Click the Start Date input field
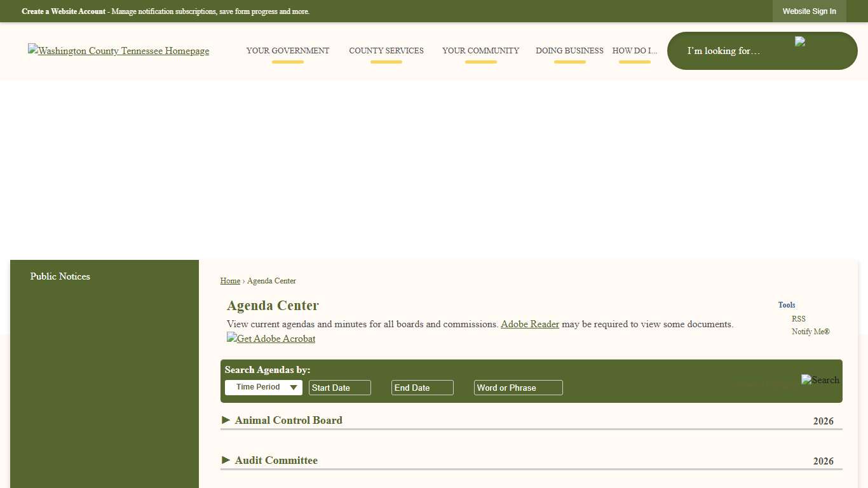This screenshot has height=488, width=868. pyautogui.click(x=339, y=387)
